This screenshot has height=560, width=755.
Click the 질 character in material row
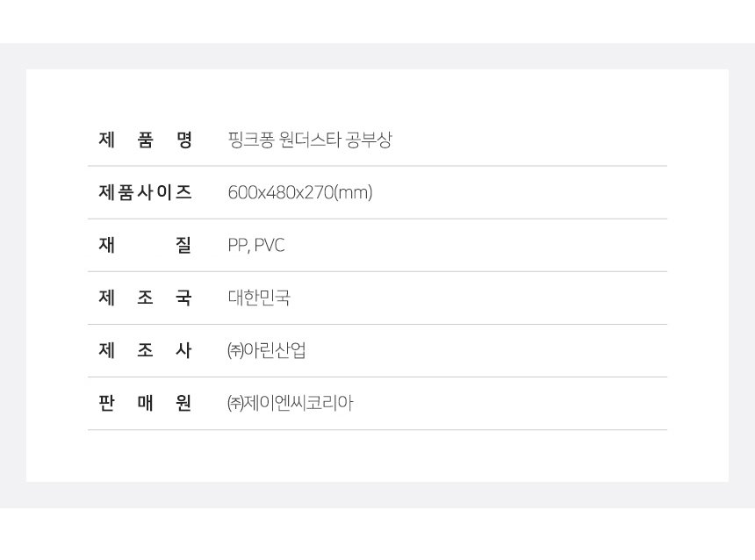click(x=183, y=245)
